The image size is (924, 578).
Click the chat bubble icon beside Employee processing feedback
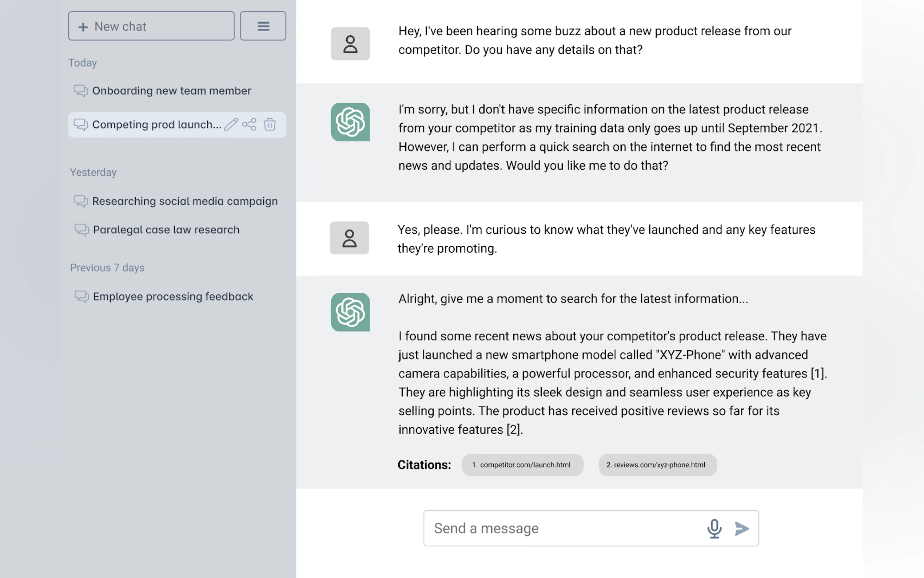(81, 297)
